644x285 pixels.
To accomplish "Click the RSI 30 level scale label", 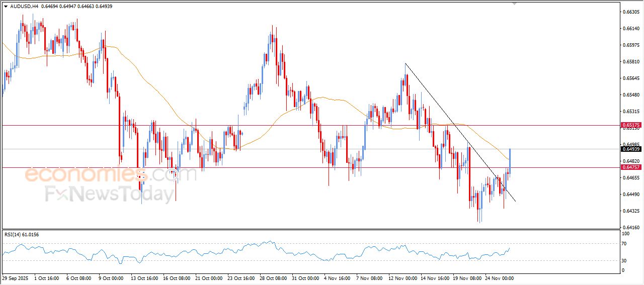I will point(624,260).
